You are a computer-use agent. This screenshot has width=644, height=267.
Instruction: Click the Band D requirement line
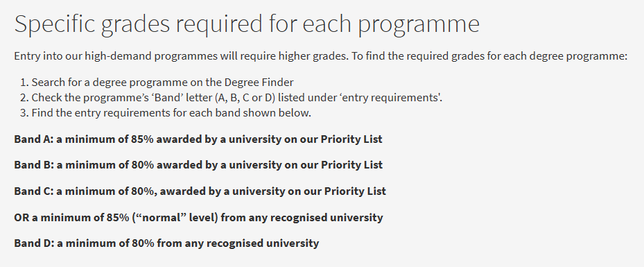pyautogui.click(x=166, y=243)
